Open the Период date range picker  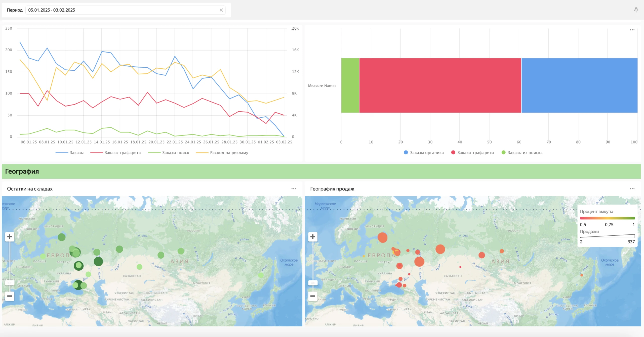pyautogui.click(x=122, y=10)
